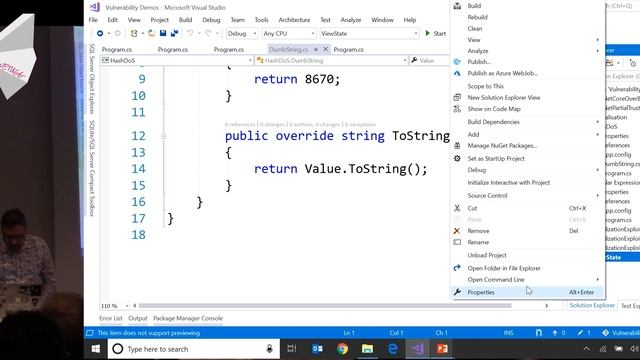
Task: Click the Manage NuGet Packages icon
Action: (x=457, y=146)
